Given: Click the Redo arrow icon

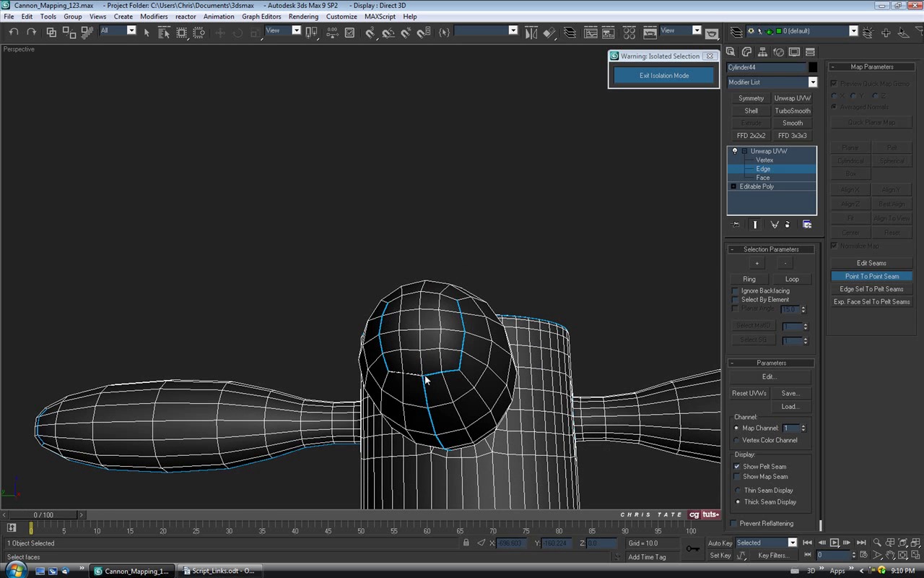Looking at the screenshot, I should [x=31, y=32].
